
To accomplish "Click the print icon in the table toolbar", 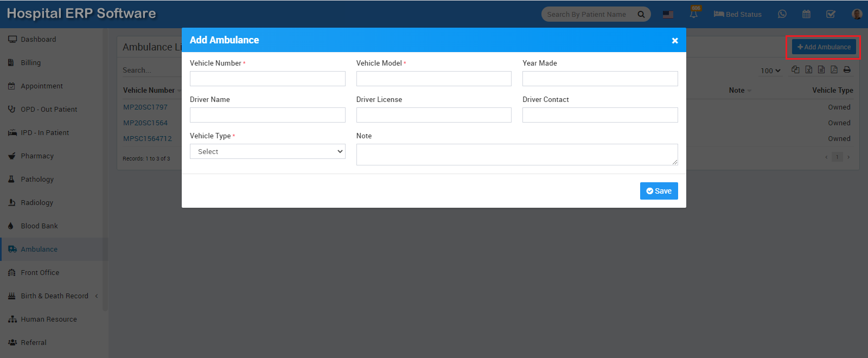I will 847,69.
